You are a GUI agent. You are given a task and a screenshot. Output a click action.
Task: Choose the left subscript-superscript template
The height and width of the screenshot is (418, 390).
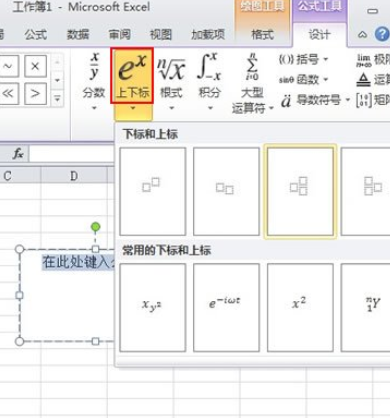(366, 191)
